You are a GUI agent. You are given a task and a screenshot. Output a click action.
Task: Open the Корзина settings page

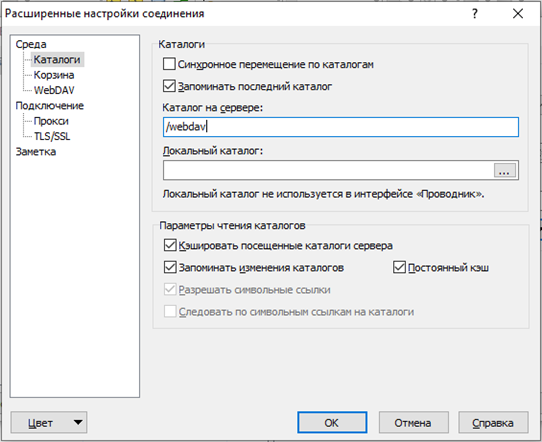click(x=54, y=75)
